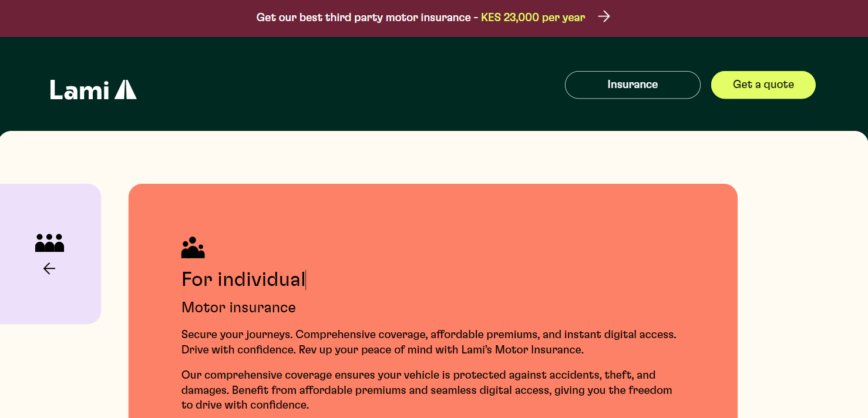Click the 'to drive with confidence.' closing line
The height and width of the screenshot is (418, 868).
245,405
